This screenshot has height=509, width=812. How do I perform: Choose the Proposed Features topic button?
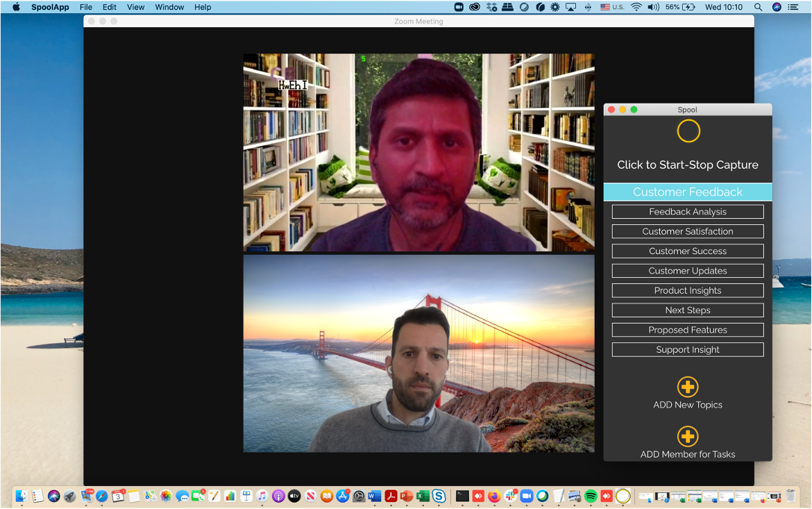point(687,330)
